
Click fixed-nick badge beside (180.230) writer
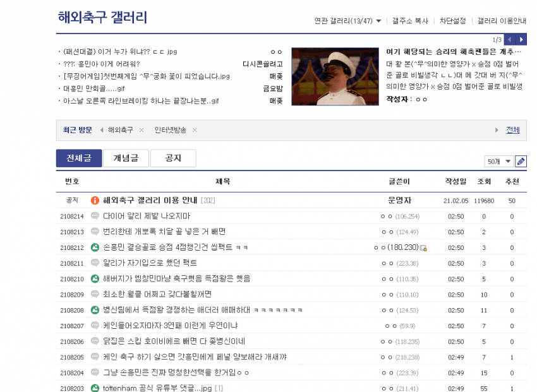[423, 248]
